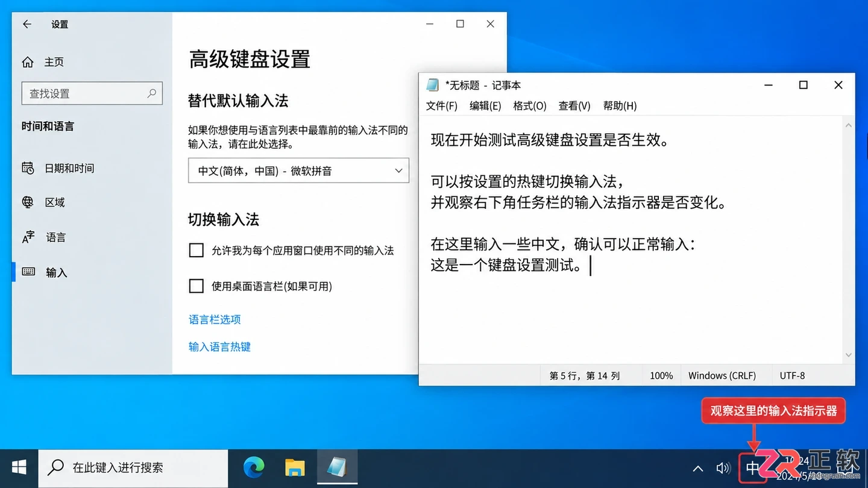Screen dimensions: 868x488
Task: Open the 查看(V) menu in Notepad
Action: [574, 106]
